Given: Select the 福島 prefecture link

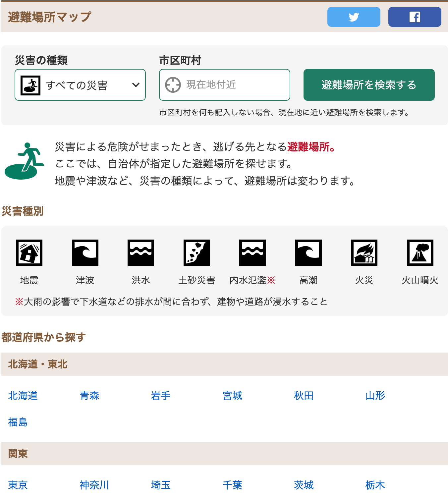Looking at the screenshot, I should (x=18, y=422).
